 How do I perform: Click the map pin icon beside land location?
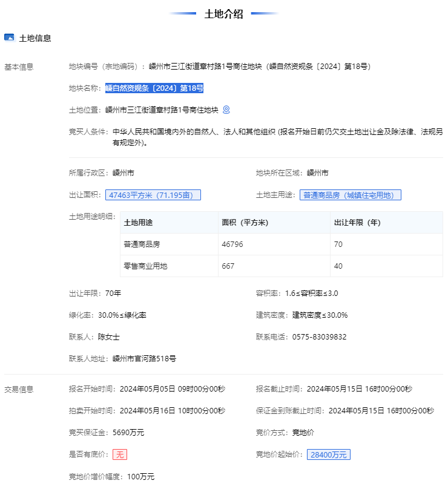(226, 110)
